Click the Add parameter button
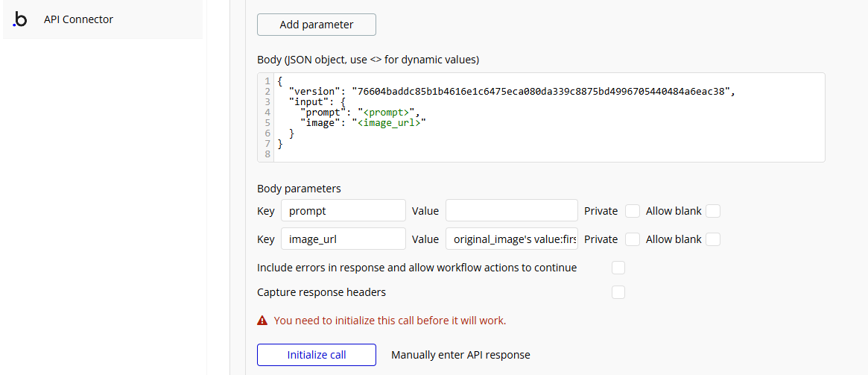868x375 pixels. tap(316, 25)
